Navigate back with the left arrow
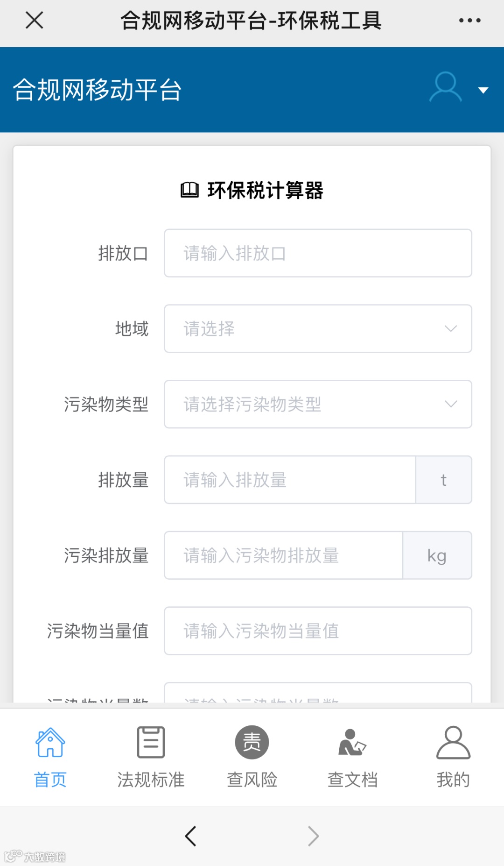Screen dimensions: 504x866 (x=190, y=836)
